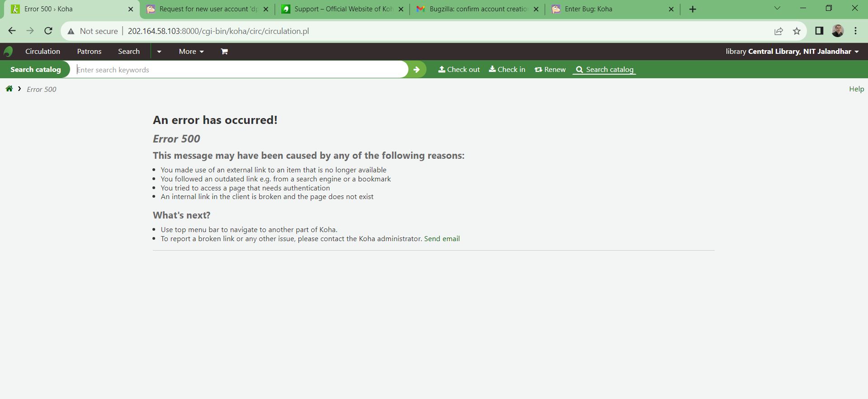Viewport: 868px width, 399px height.
Task: Expand the More menu dropdown
Action: pos(191,52)
